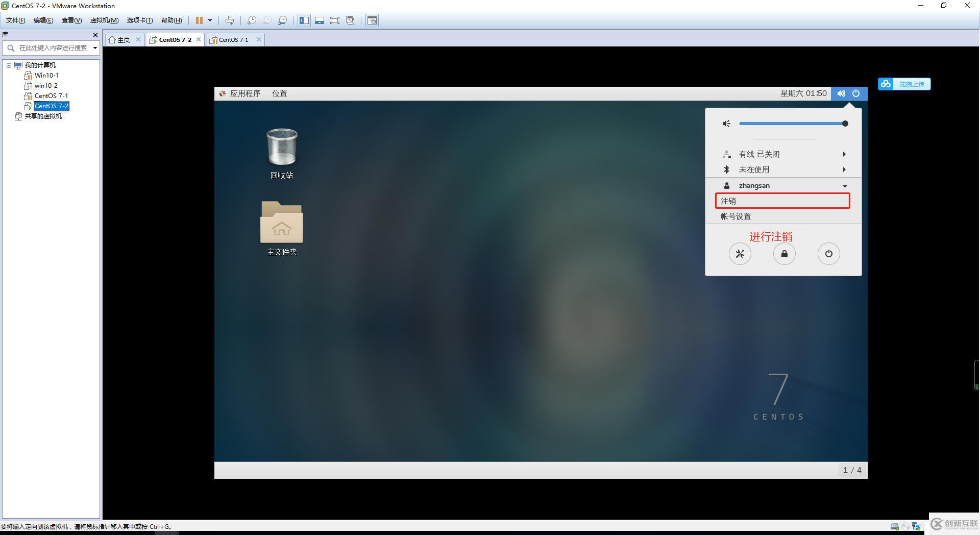This screenshot has width=980, height=535.
Task: Click the hard disk status icon
Action: click(894, 526)
